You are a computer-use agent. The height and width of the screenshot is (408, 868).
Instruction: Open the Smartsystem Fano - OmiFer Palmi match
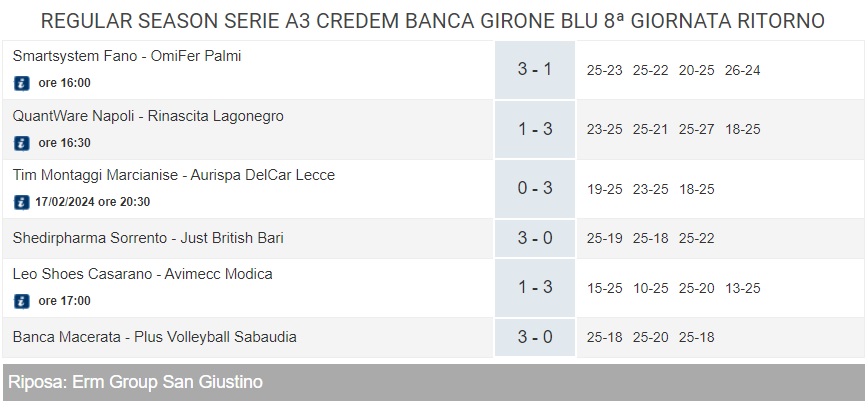point(127,56)
